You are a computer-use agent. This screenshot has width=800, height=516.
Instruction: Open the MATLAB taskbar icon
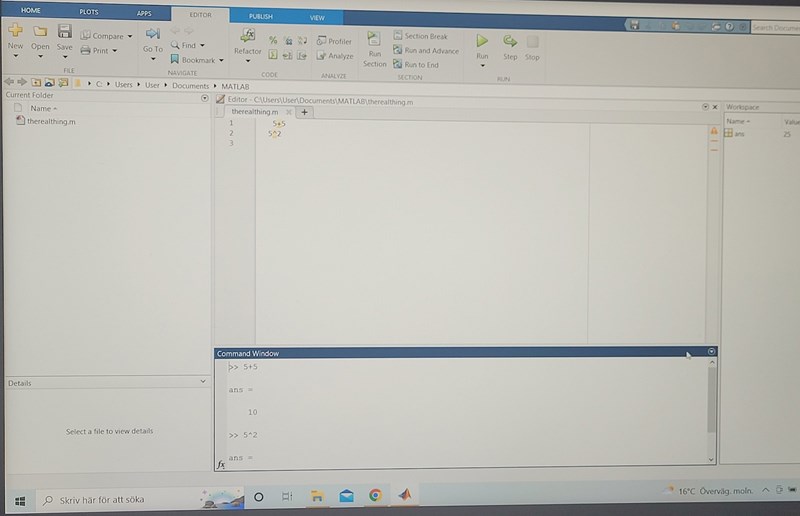point(406,496)
